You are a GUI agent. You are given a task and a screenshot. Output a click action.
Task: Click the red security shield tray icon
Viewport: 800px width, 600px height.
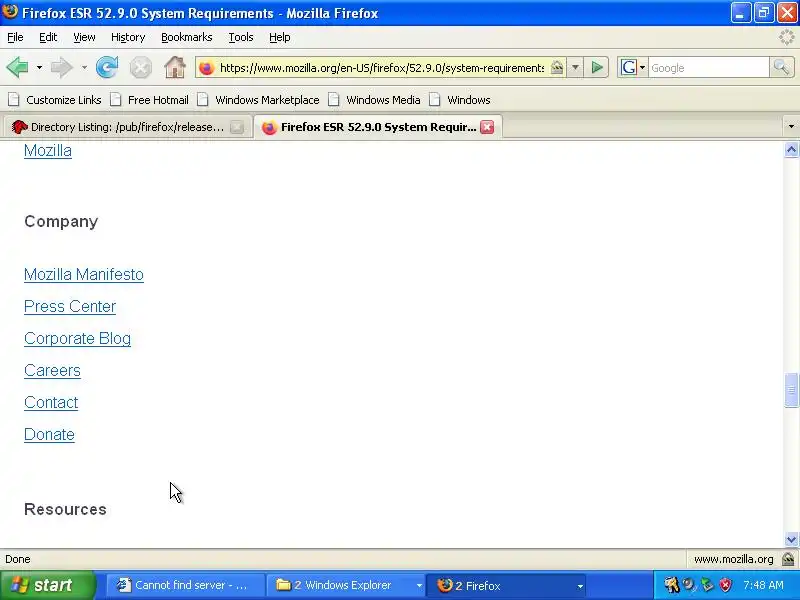[x=726, y=585]
